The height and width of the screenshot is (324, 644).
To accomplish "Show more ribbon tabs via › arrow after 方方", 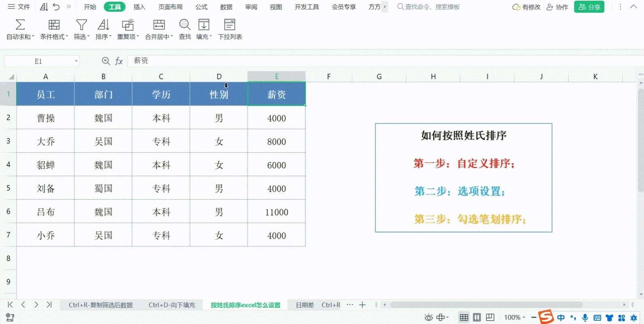I will point(385,7).
